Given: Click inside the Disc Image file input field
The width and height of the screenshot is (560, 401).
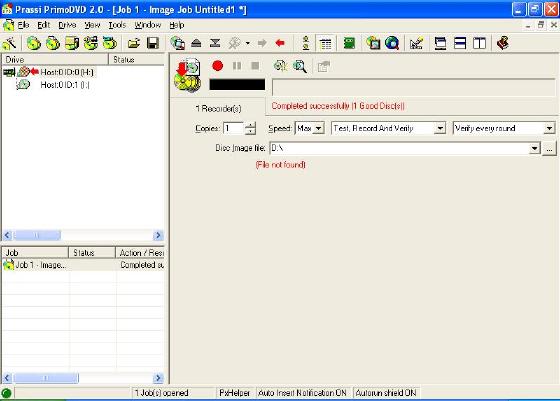Looking at the screenshot, I should (399, 148).
